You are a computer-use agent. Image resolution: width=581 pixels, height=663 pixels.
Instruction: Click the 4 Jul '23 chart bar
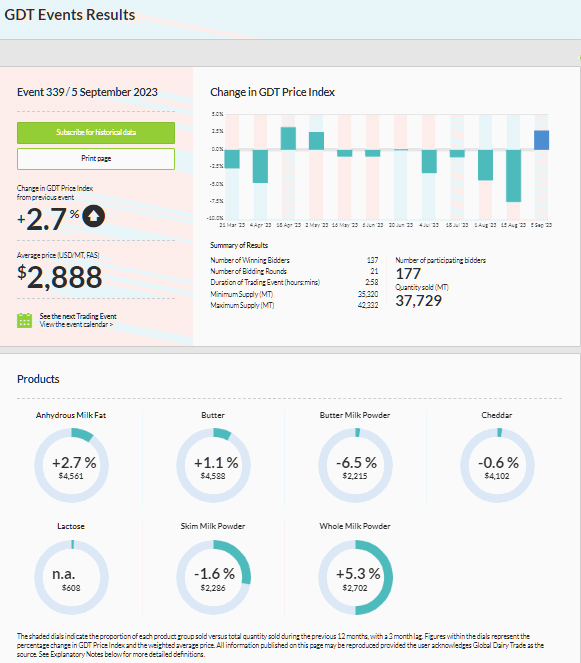pyautogui.click(x=429, y=161)
